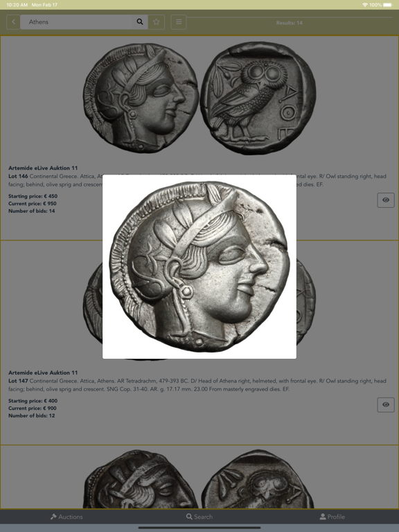Tap the third lot's owl coin image
This screenshot has height=532, width=399.
258,479
